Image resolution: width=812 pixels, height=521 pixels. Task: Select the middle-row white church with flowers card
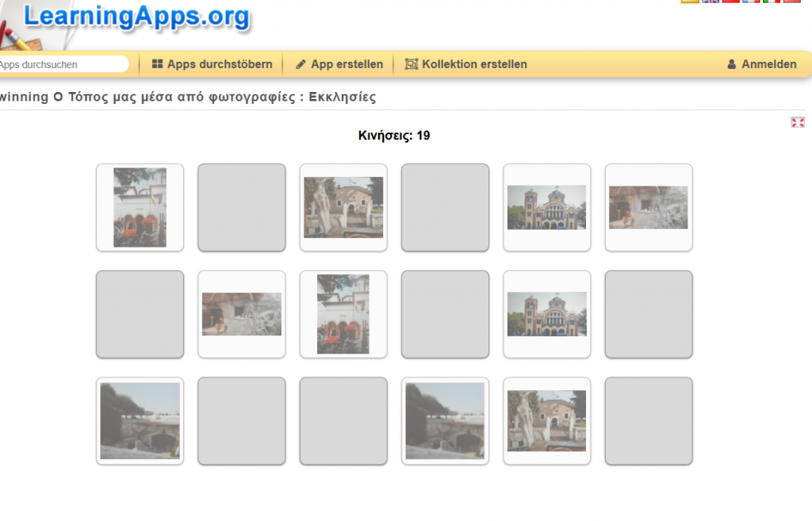click(x=343, y=314)
